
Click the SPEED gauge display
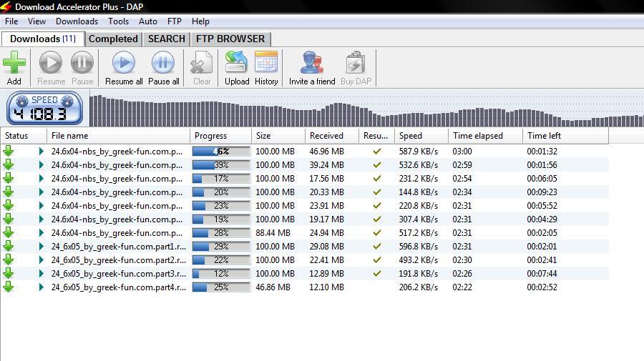44,109
